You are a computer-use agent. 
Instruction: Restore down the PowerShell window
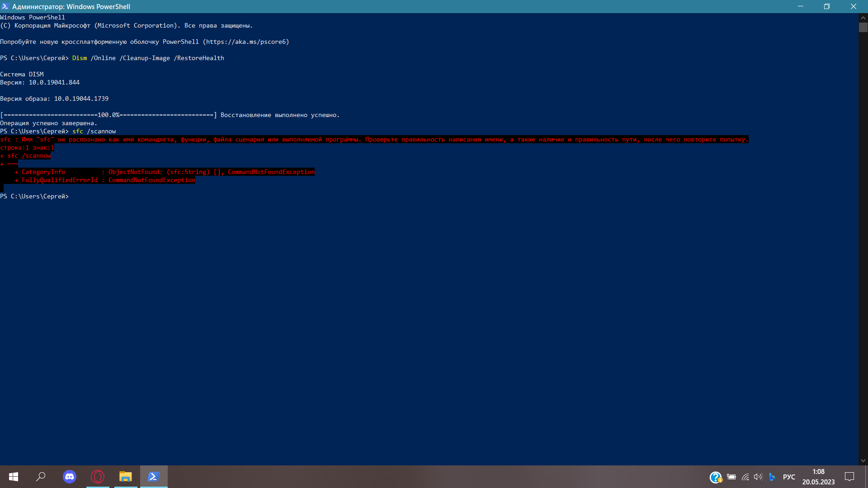click(827, 6)
